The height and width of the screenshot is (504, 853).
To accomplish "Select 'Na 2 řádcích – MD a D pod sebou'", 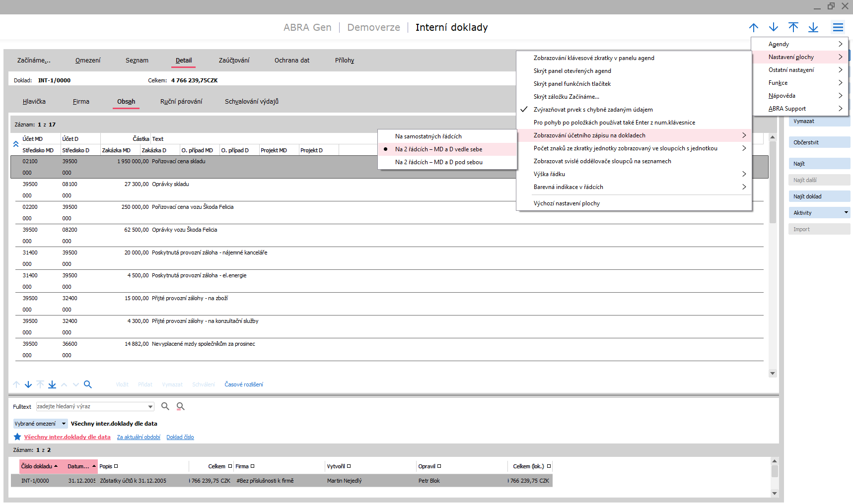I will [438, 162].
